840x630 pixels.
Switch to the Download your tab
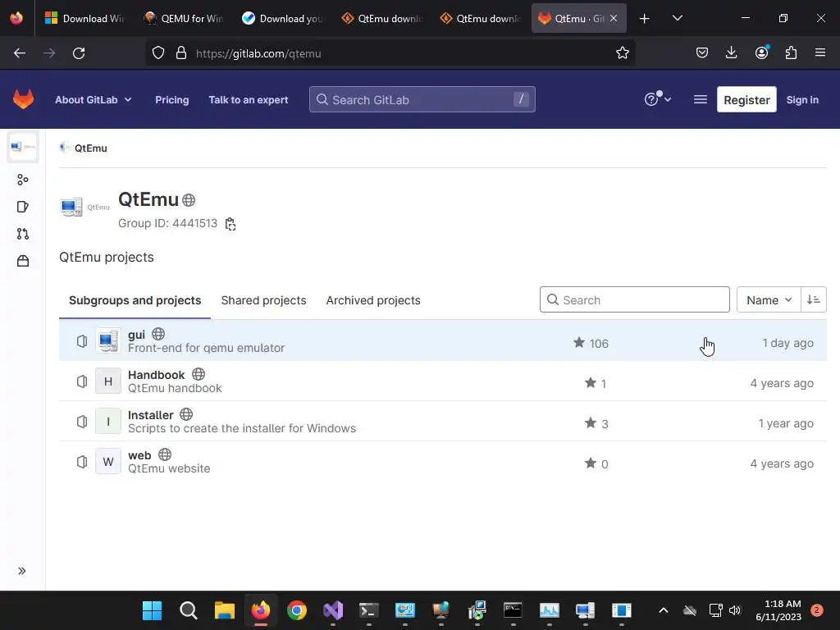[282, 18]
